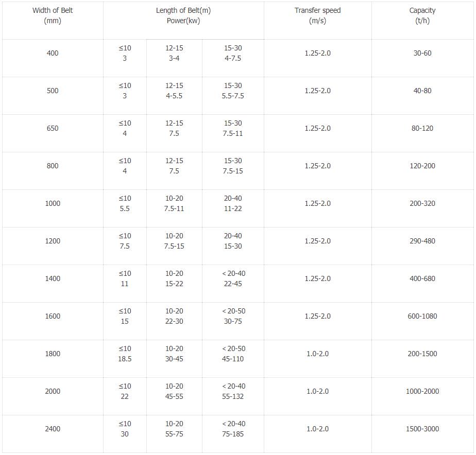The width and height of the screenshot is (476, 455).
Task: Select the 30-60 capacity value
Action: coord(422,53)
